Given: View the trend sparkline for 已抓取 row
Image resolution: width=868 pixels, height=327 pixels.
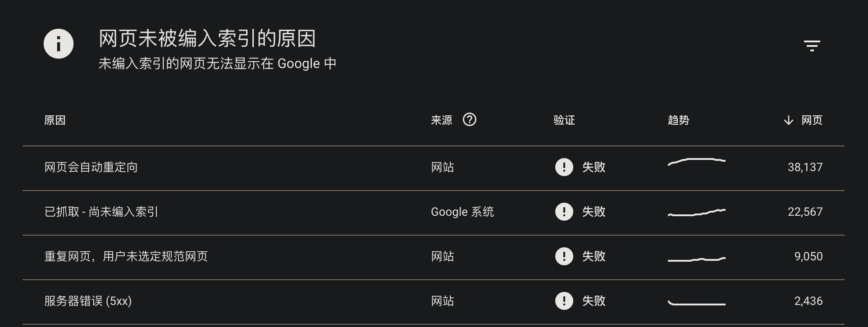Looking at the screenshot, I should coord(697,213).
